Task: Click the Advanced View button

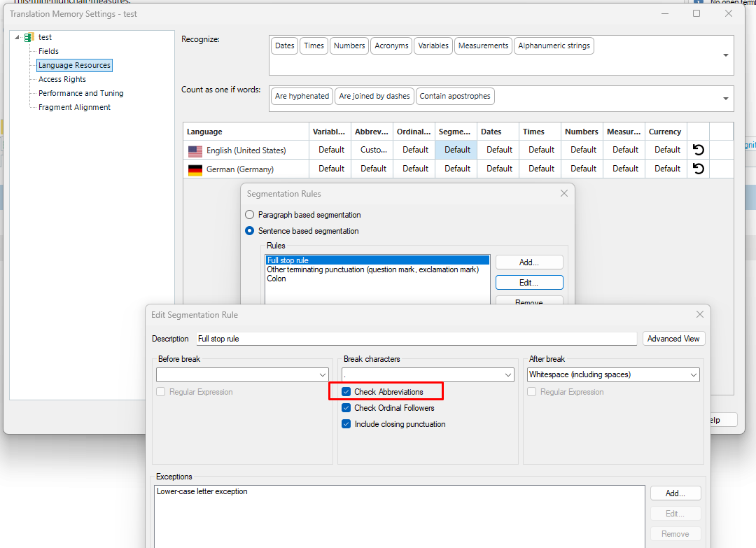Action: coord(673,338)
